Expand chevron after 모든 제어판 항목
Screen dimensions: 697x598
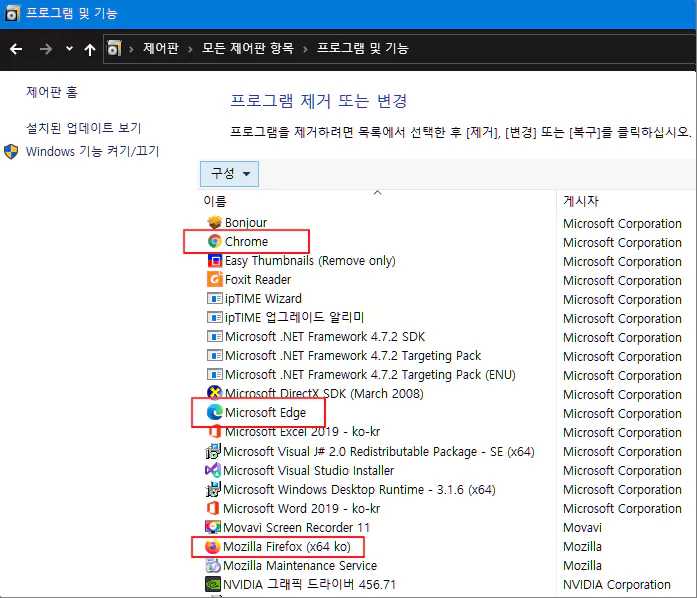point(305,49)
